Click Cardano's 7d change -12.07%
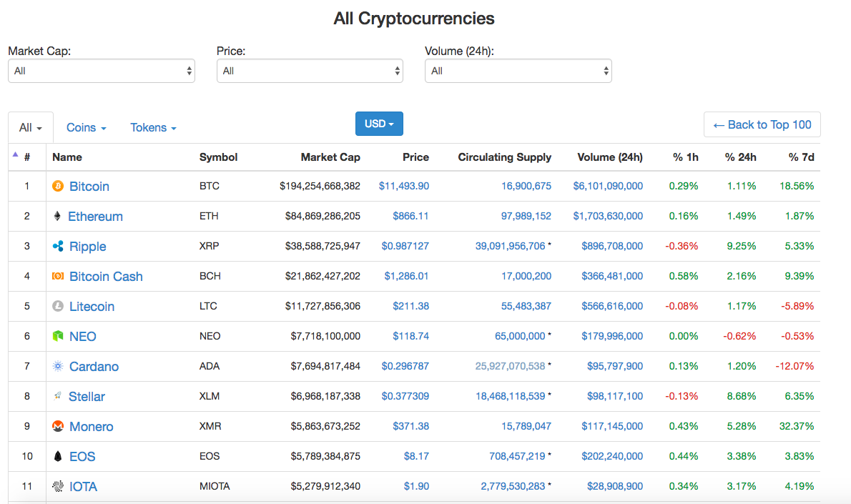The width and height of the screenshot is (851, 504). coord(795,366)
